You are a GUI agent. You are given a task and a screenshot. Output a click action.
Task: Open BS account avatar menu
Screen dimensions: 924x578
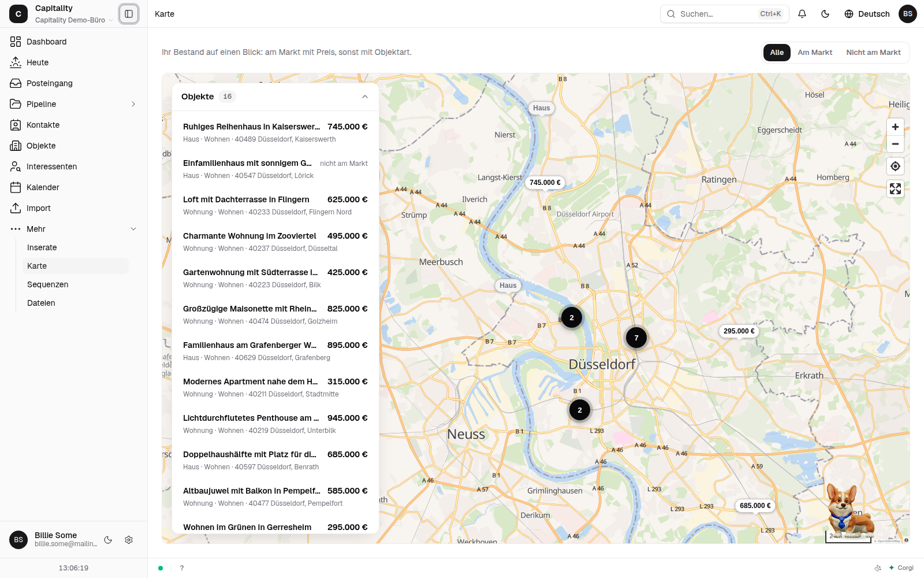[908, 14]
